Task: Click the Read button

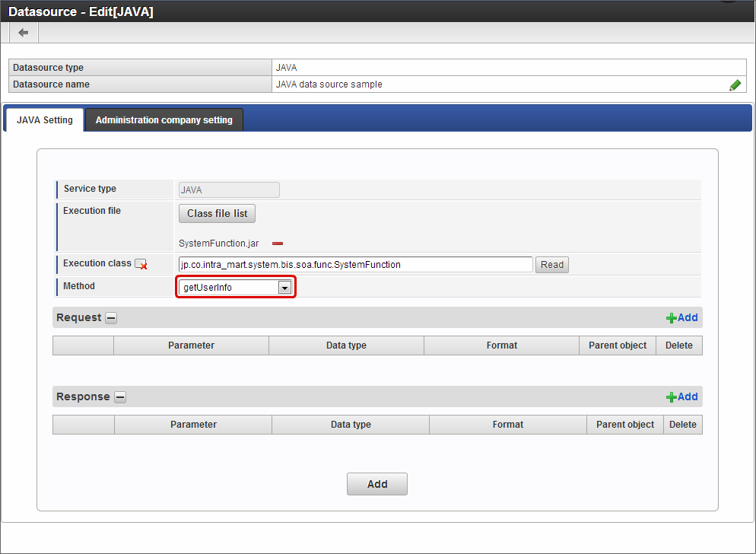Action: click(x=552, y=265)
